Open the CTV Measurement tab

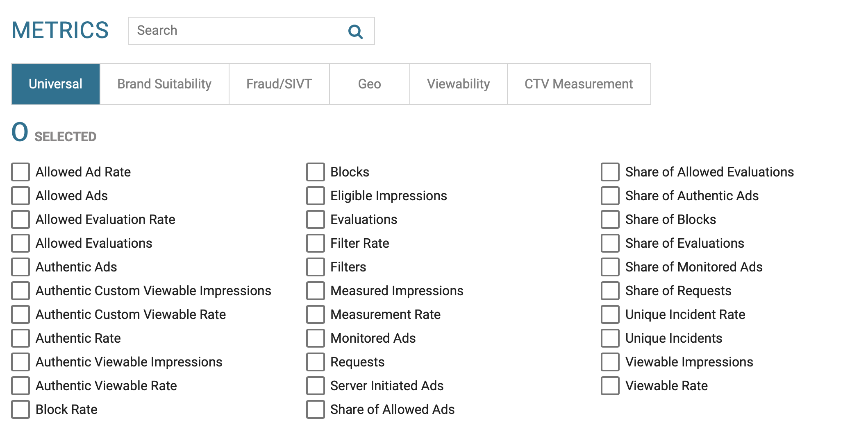click(579, 84)
